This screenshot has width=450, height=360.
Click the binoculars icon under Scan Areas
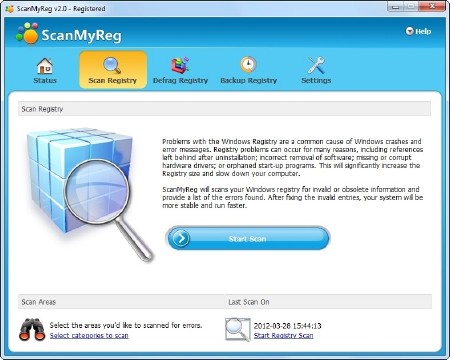point(32,329)
